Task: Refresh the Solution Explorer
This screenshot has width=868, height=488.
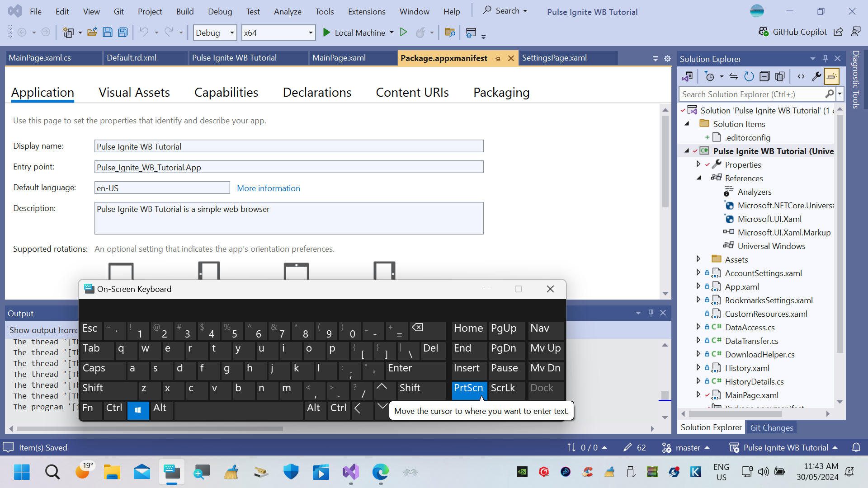Action: click(749, 76)
